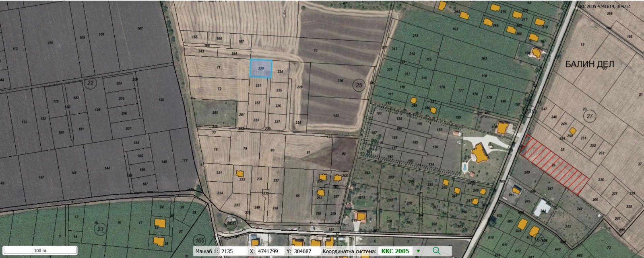Screen dimensions: 644x258
Task: Select the blue highlighted parcel 220
Action: (x=261, y=68)
